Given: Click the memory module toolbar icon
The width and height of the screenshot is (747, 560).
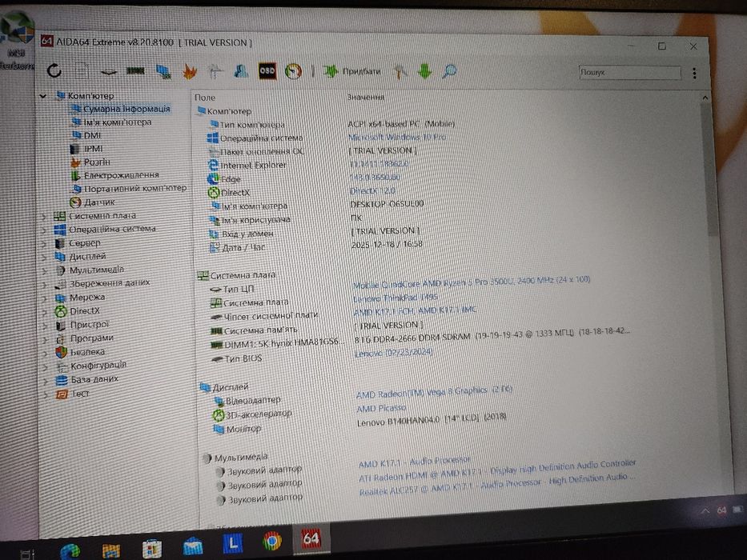Looking at the screenshot, I should (135, 71).
